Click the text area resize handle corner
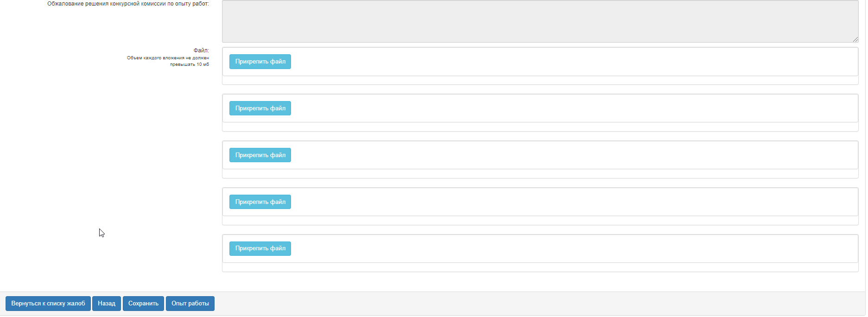Image resolution: width=868 pixels, height=317 pixels. click(x=855, y=39)
